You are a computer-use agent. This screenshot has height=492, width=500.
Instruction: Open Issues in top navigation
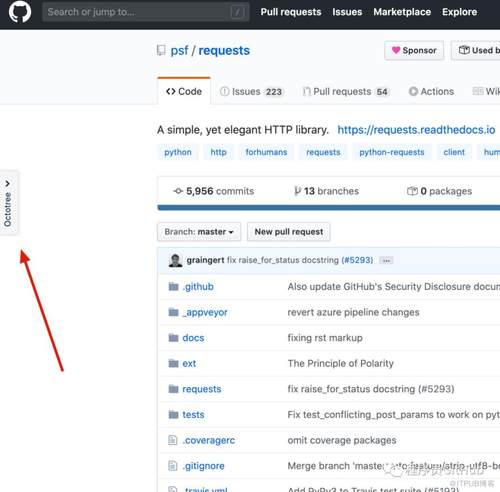pos(347,12)
